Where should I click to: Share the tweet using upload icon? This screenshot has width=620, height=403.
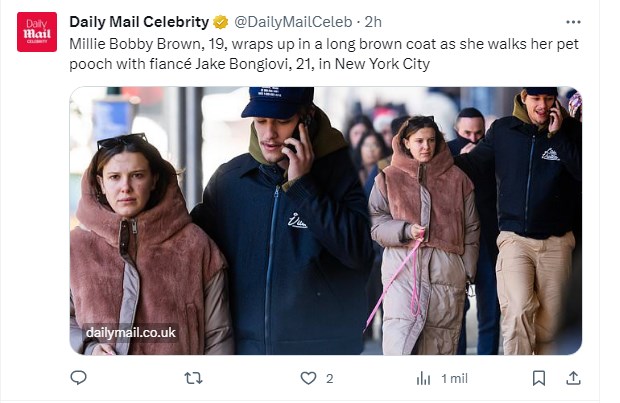pyautogui.click(x=573, y=378)
